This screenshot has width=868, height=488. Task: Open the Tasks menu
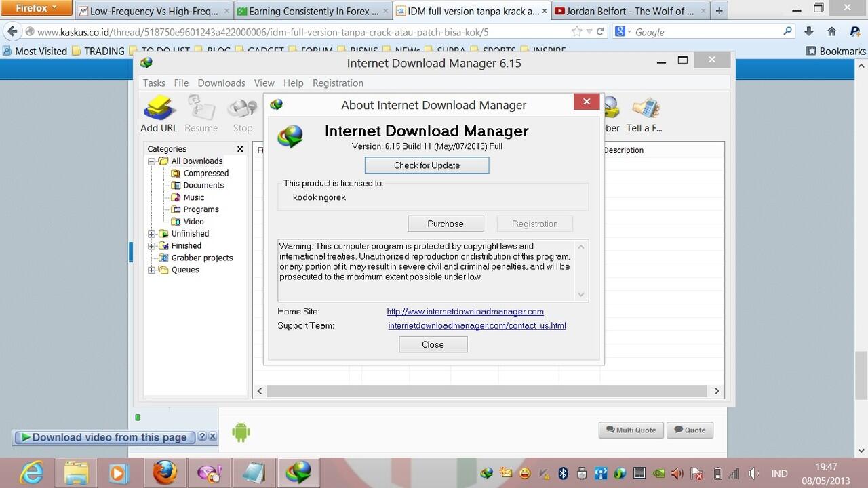tap(154, 83)
